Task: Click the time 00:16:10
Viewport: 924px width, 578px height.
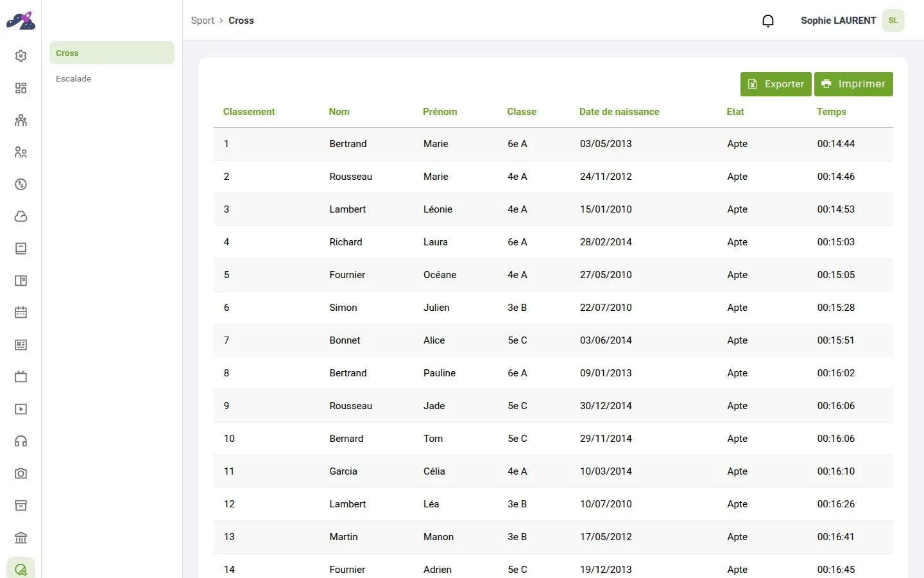Action: (836, 471)
